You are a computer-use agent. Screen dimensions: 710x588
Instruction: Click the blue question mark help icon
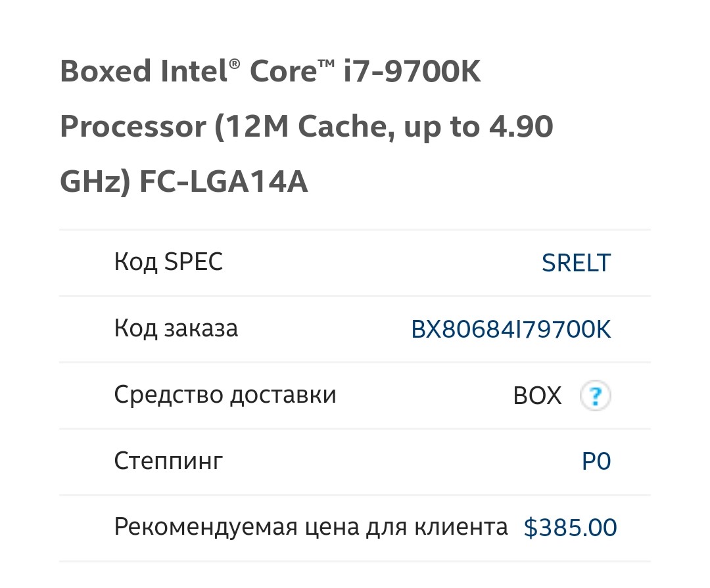pos(596,396)
